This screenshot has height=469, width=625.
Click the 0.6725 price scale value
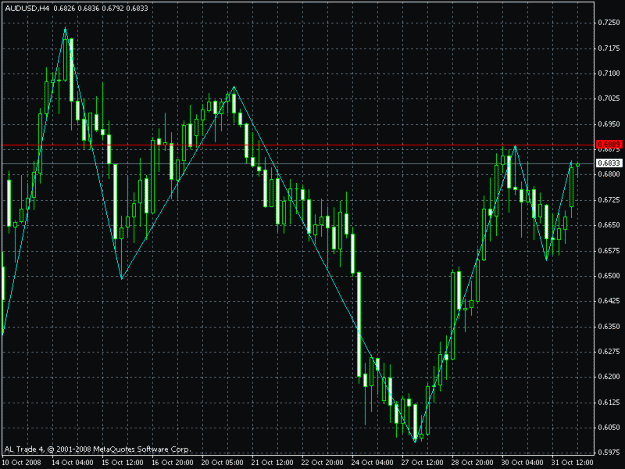609,200
